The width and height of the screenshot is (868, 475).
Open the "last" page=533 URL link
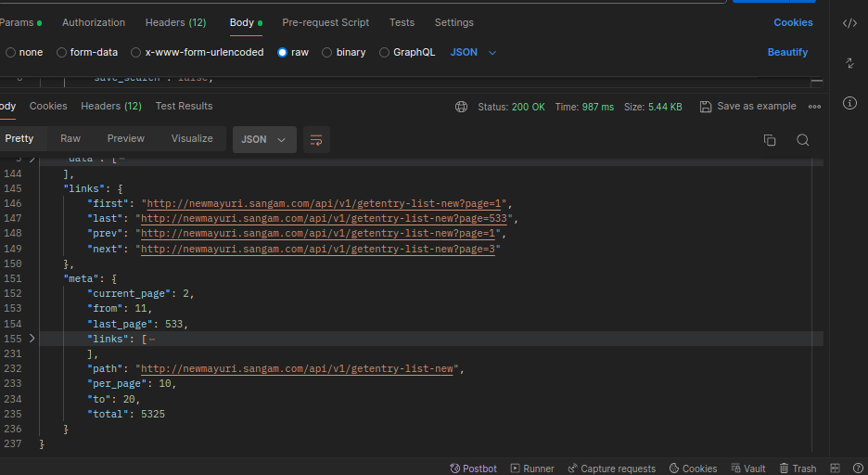[324, 219]
